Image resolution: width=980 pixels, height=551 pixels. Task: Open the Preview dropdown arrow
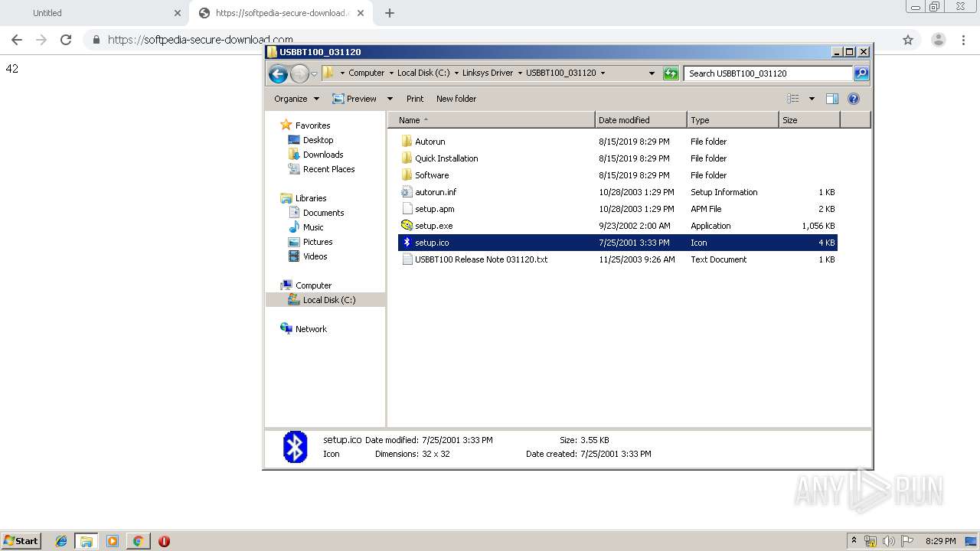[390, 99]
